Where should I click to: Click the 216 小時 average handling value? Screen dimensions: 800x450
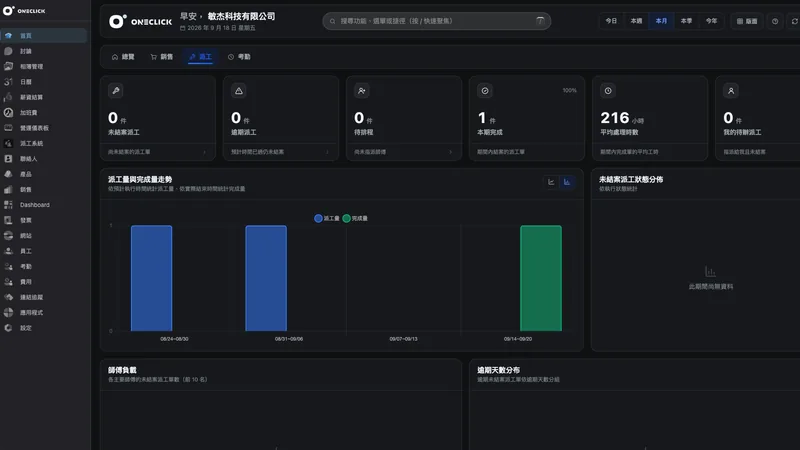(x=622, y=118)
